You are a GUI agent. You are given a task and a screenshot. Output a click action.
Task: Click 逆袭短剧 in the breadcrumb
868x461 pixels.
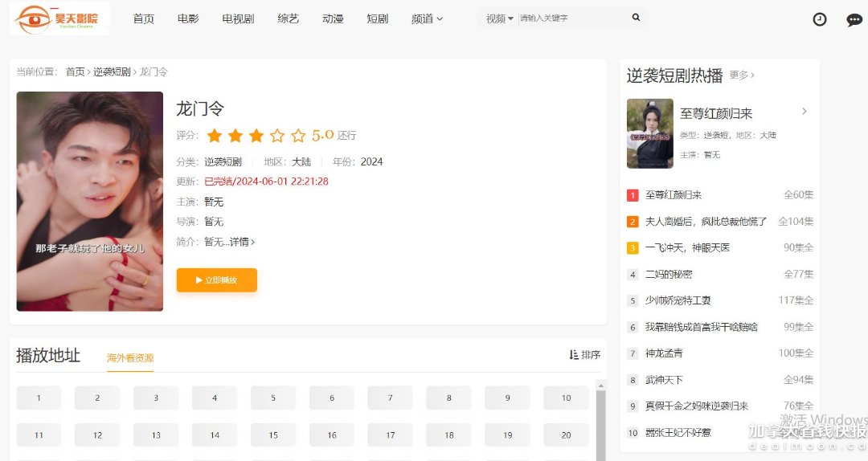pyautogui.click(x=112, y=72)
